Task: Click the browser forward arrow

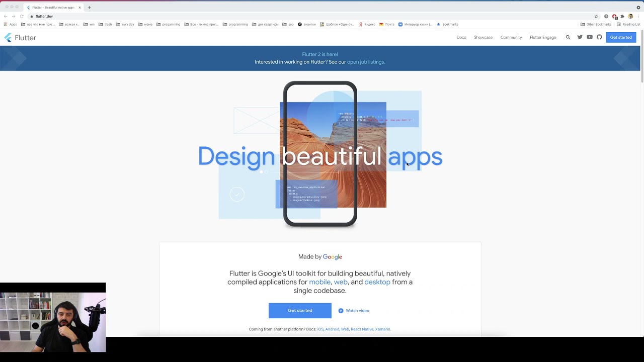Action: 14,16
